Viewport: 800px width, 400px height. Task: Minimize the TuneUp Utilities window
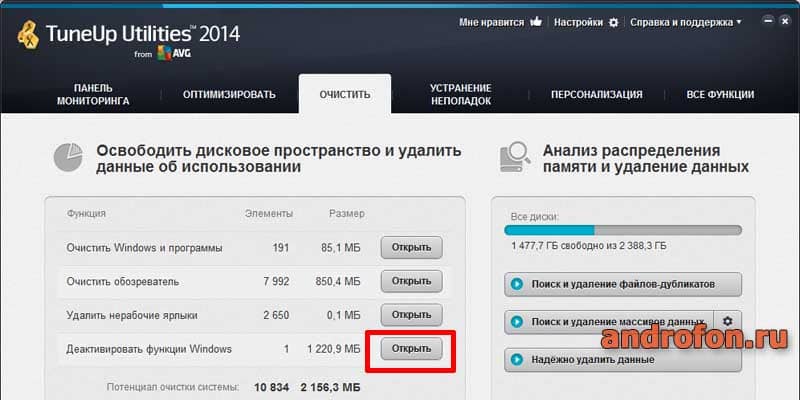(767, 21)
